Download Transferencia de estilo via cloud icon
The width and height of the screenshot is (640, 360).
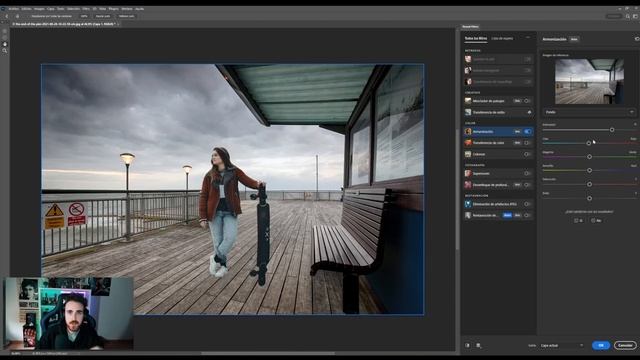(529, 112)
